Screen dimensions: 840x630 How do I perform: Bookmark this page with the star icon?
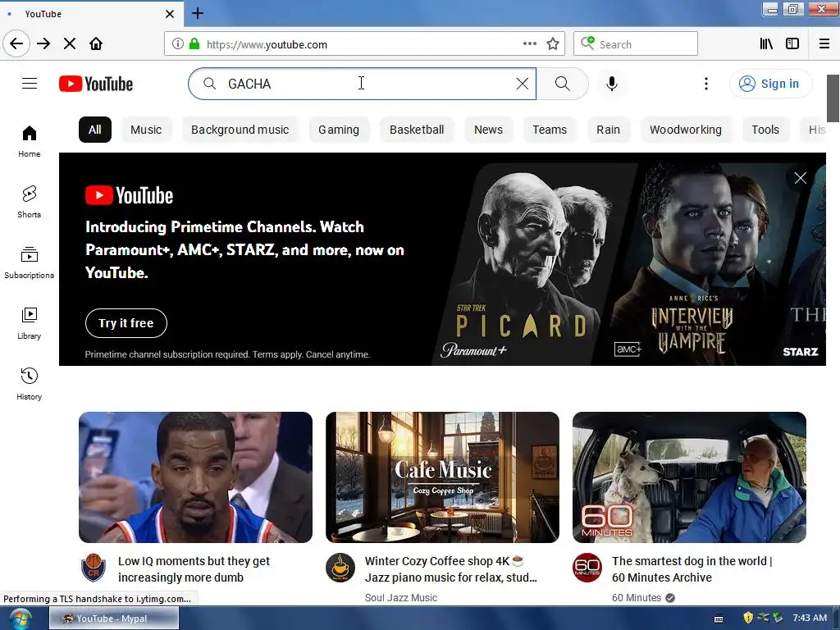553,44
